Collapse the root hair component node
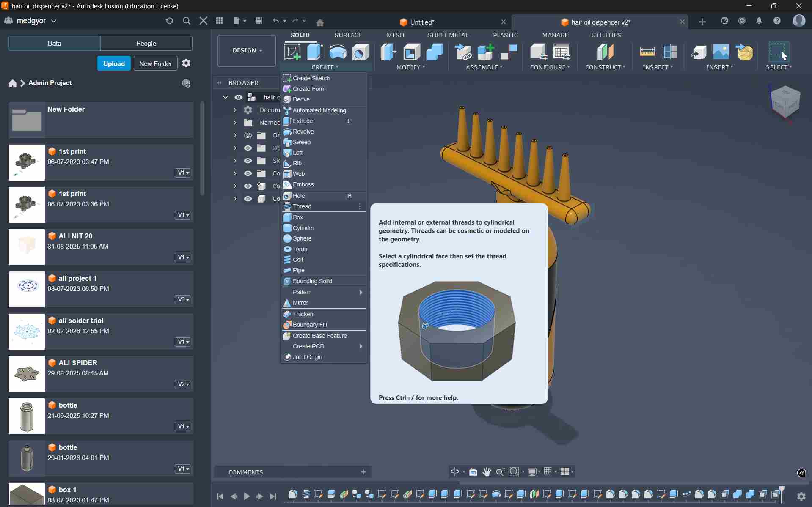812x507 pixels. pyautogui.click(x=226, y=97)
